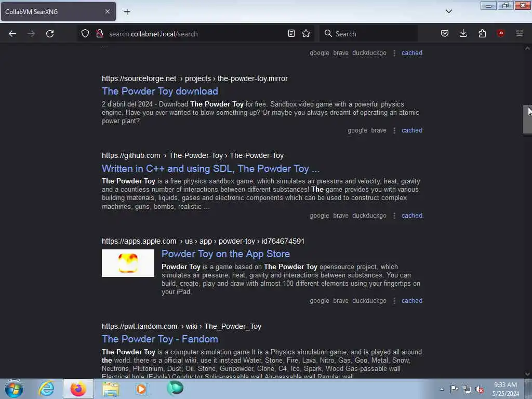Click the insecure connection padlock icon
Viewport: 532px width, 399px height.
(x=99, y=34)
